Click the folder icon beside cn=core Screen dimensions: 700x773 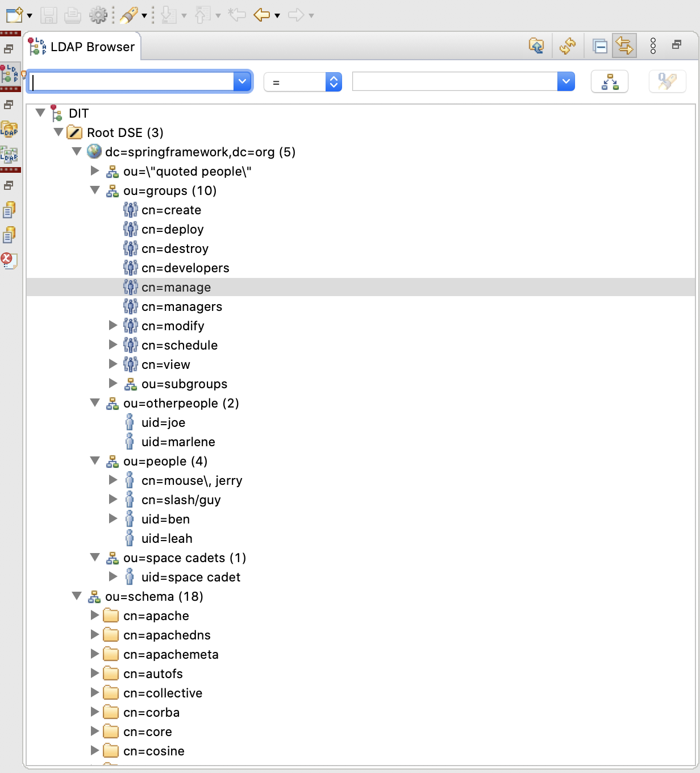point(111,732)
